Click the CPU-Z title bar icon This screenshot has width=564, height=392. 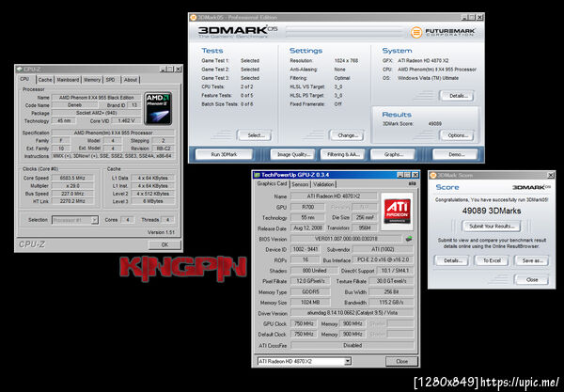coord(20,69)
